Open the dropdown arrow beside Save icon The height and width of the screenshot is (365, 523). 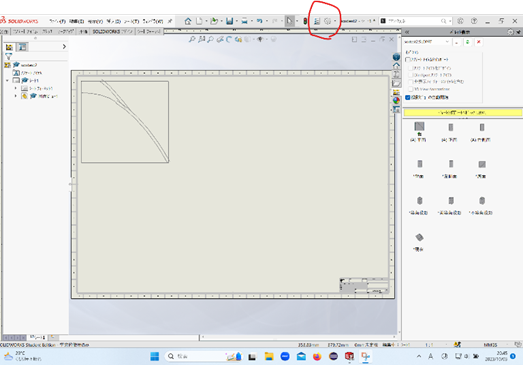click(x=236, y=21)
